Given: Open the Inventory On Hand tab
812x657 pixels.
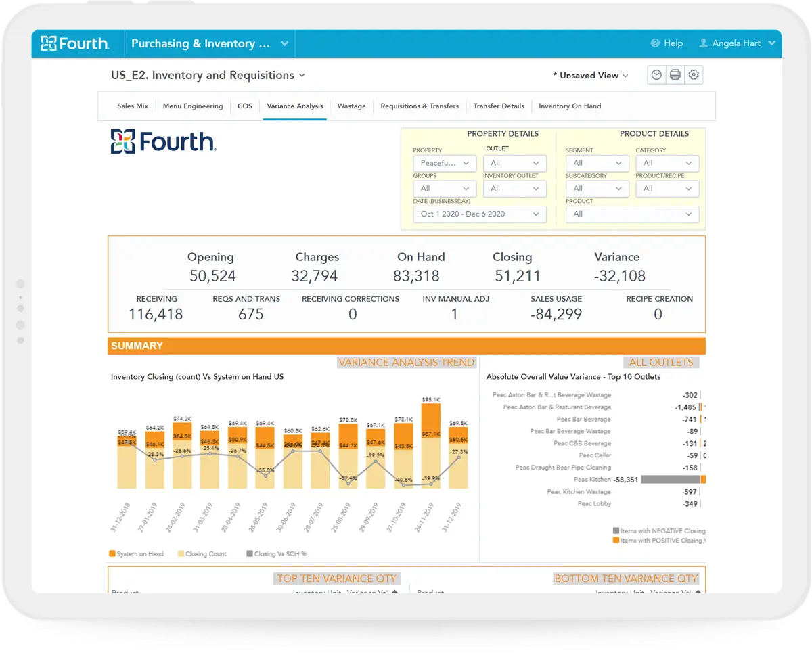Looking at the screenshot, I should click(x=569, y=106).
